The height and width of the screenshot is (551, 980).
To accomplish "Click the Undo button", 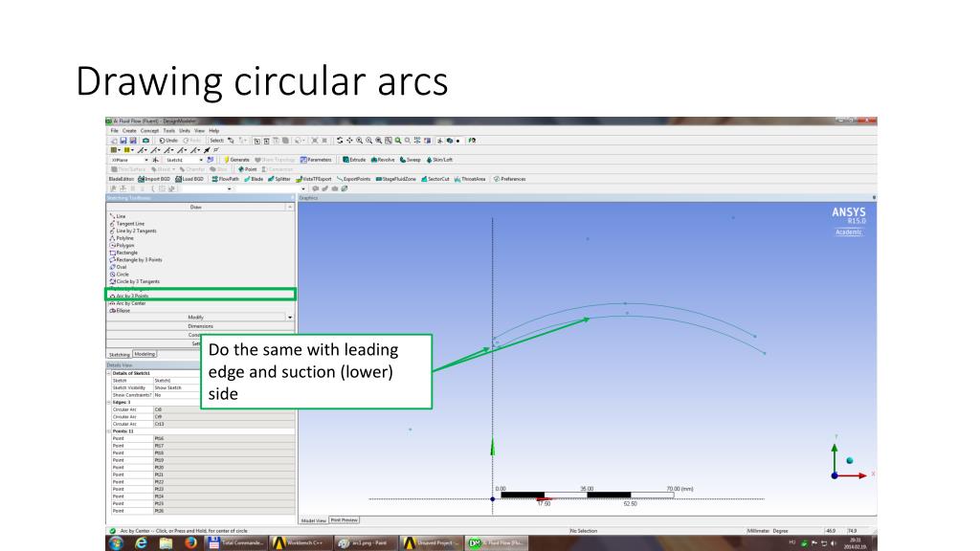I will pos(168,141).
